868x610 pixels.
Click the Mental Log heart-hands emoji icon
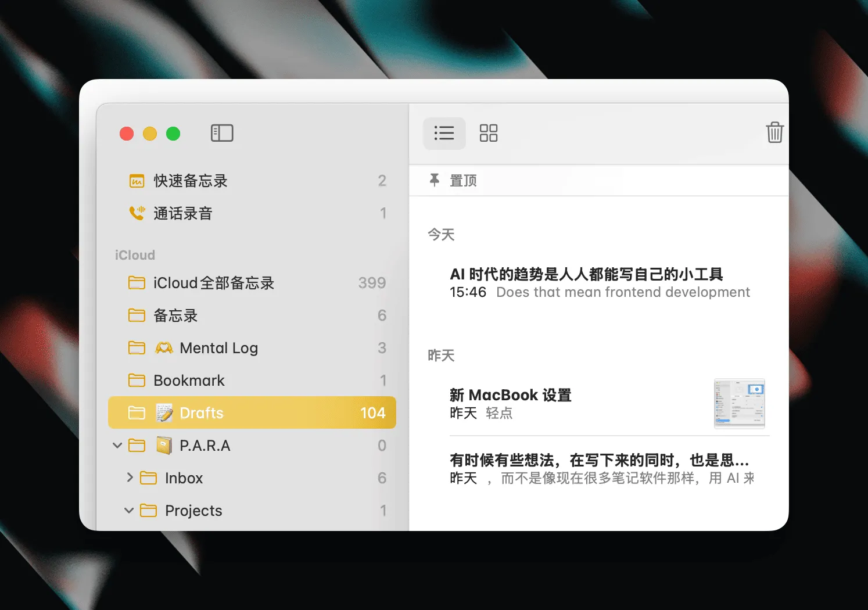[x=164, y=348]
